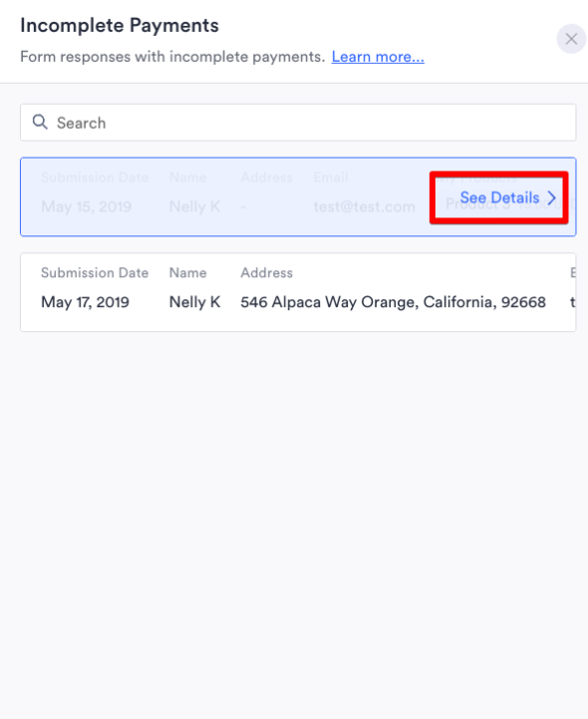Click the 546 Alpaca Way Orange address
The width and height of the screenshot is (588, 719).
pos(393,302)
